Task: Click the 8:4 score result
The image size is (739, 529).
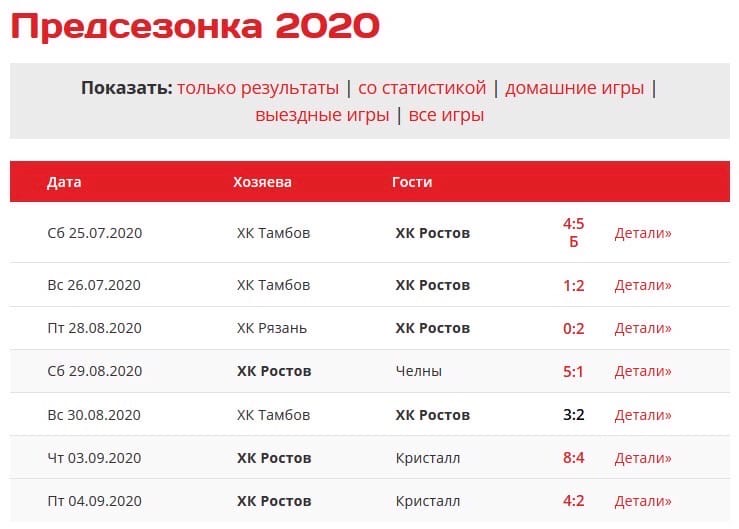Action: (x=574, y=458)
